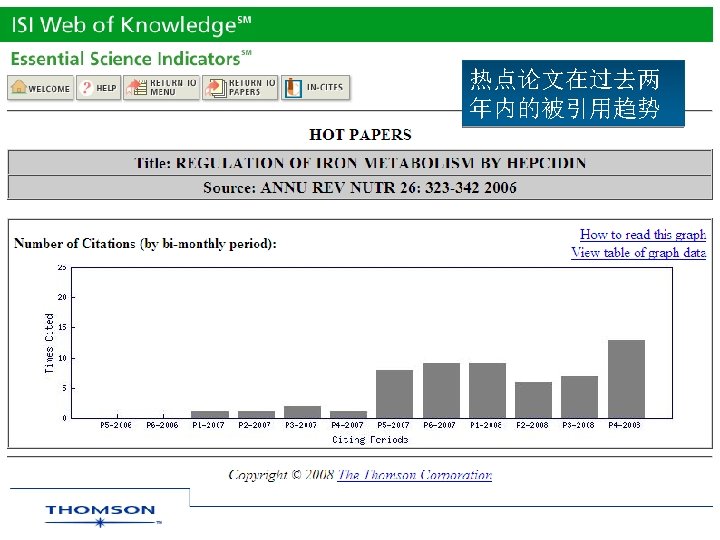This screenshot has width=720, height=540.
Task: Click the P4-2008 citation bar
Action: coord(626,379)
